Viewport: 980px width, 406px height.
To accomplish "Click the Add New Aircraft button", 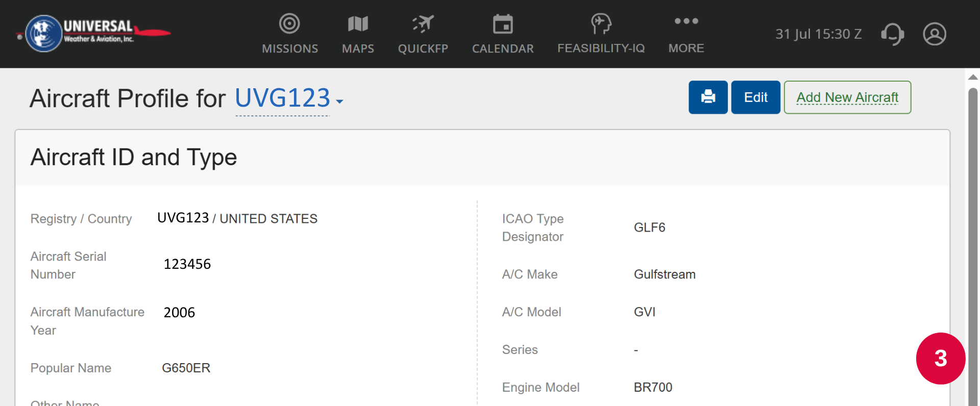I will tap(847, 97).
